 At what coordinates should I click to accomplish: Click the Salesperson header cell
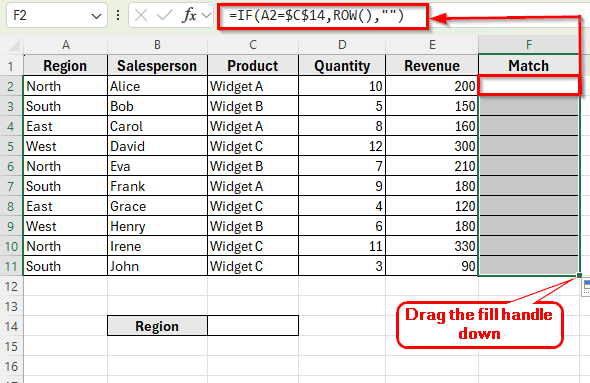coord(157,66)
